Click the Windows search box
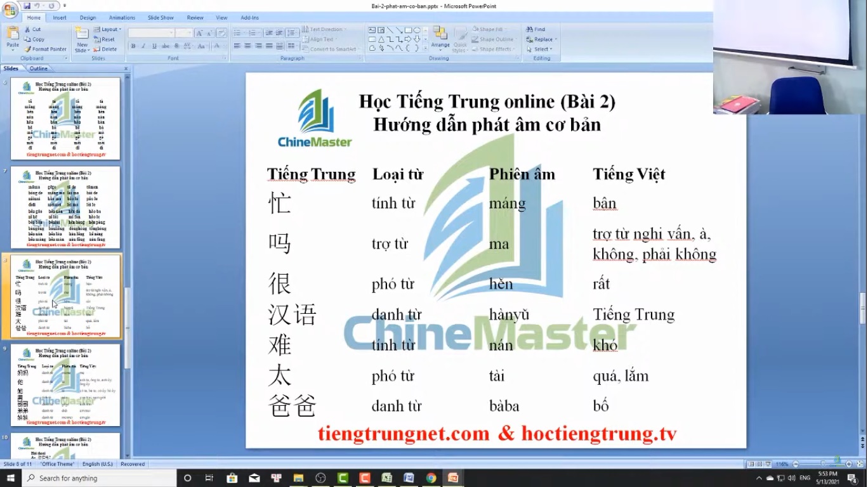Screen dimensions: 868x487 100,478
